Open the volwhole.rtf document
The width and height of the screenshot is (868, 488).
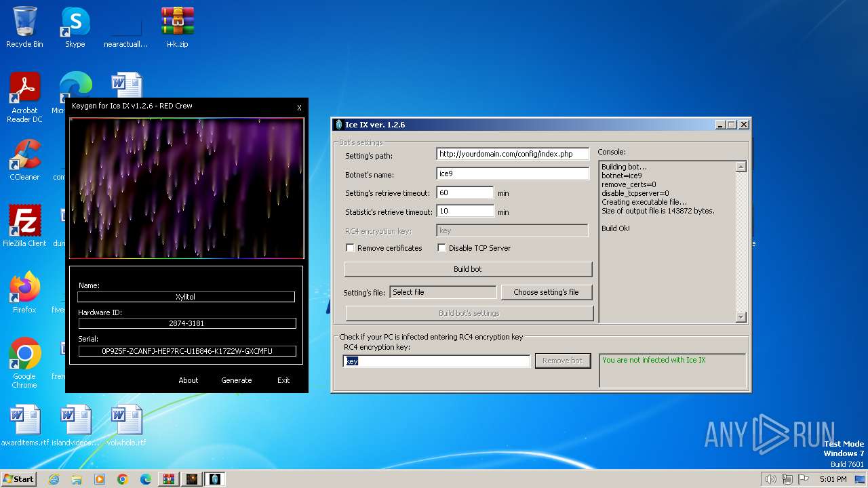(x=126, y=426)
